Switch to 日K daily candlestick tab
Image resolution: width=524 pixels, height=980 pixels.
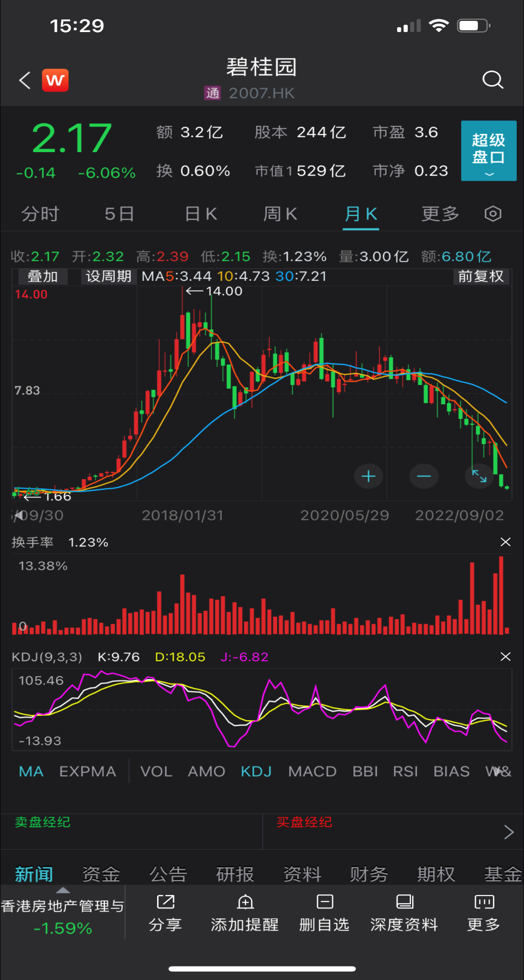pos(201,214)
